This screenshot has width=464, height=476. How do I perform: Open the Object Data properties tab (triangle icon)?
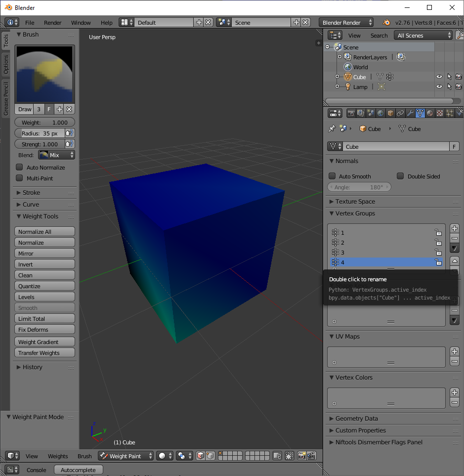coord(420,113)
